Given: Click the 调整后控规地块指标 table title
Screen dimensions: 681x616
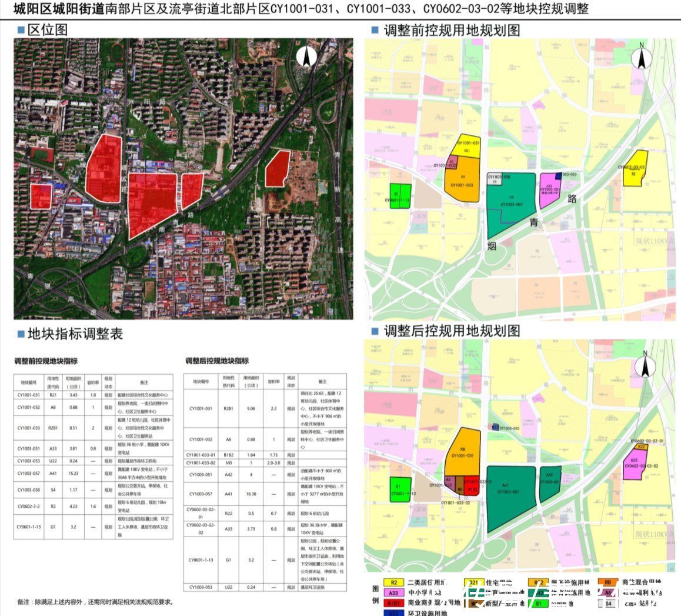Looking at the screenshot, I should coord(217,361).
